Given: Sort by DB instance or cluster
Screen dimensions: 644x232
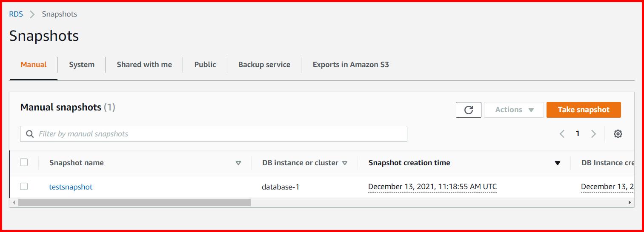Looking at the screenshot, I should 345,163.
